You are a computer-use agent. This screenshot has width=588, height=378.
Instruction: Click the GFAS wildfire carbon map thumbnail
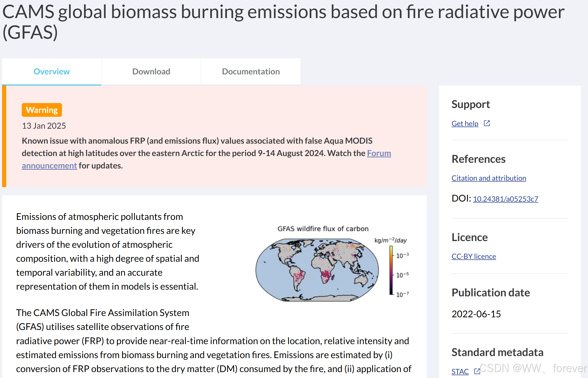point(317,269)
